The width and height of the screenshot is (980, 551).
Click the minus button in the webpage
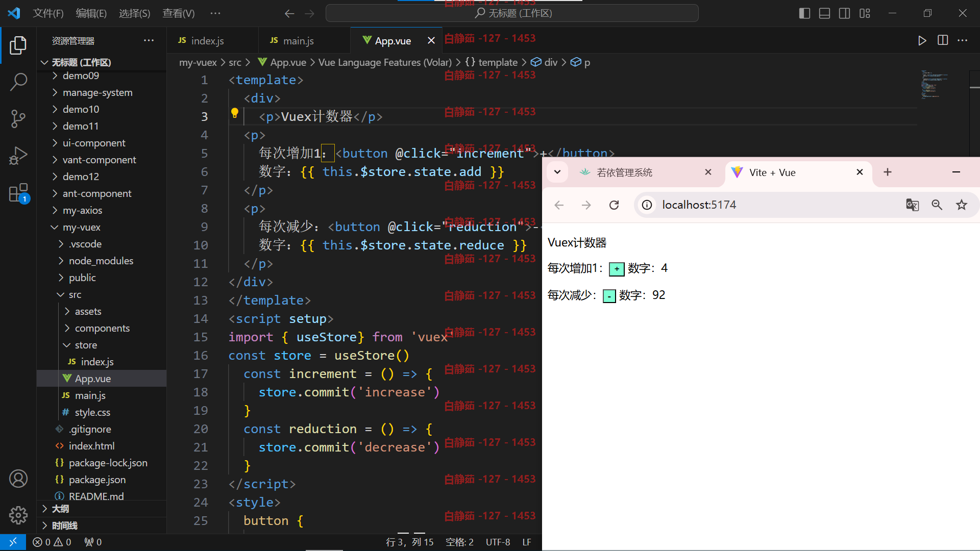pyautogui.click(x=609, y=296)
